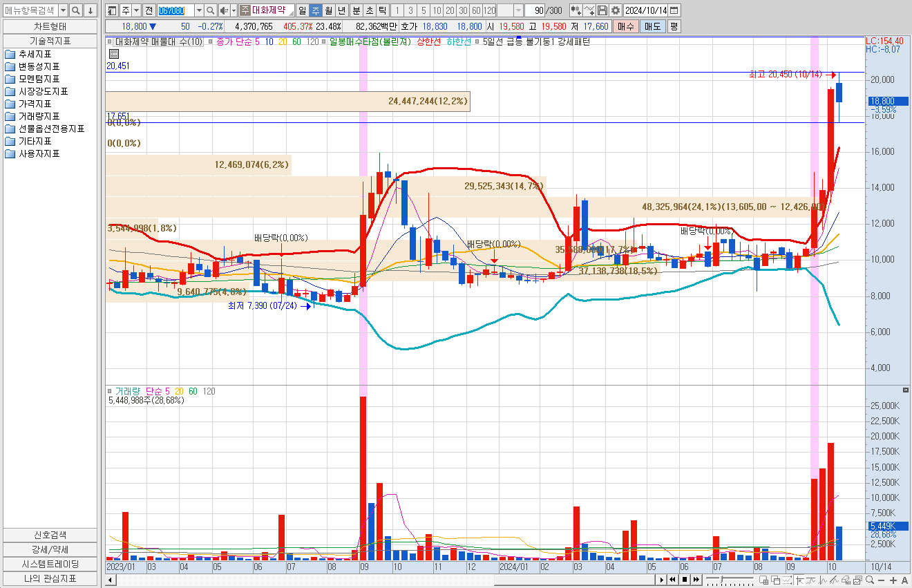
Task: Click the 전 button next to period selector
Action: pos(149,10)
